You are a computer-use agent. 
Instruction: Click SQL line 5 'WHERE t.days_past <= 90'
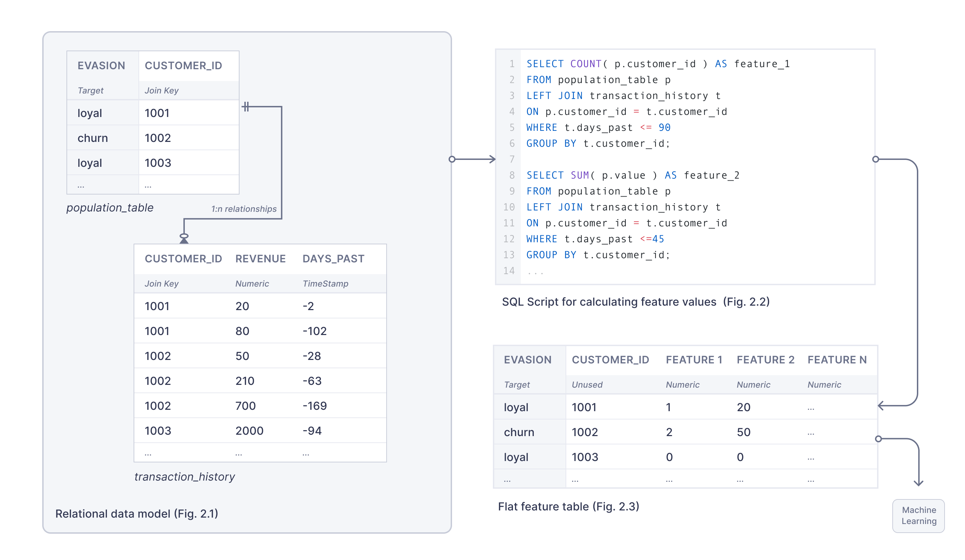pyautogui.click(x=598, y=127)
